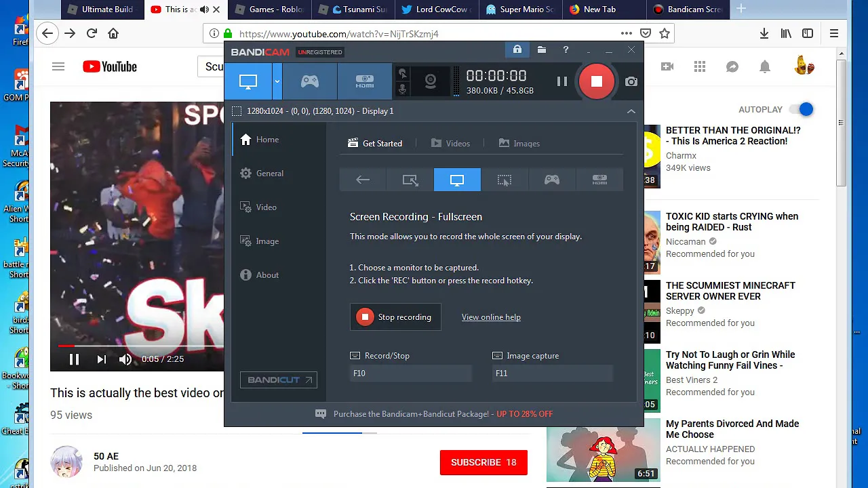The width and height of the screenshot is (868, 488).
Task: Go to Firefox home page
Action: pos(113,33)
